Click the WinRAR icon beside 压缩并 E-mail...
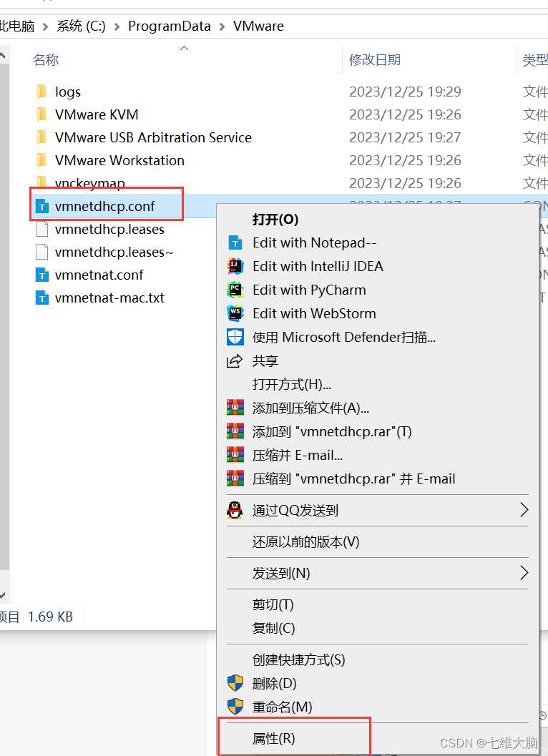 [x=235, y=455]
